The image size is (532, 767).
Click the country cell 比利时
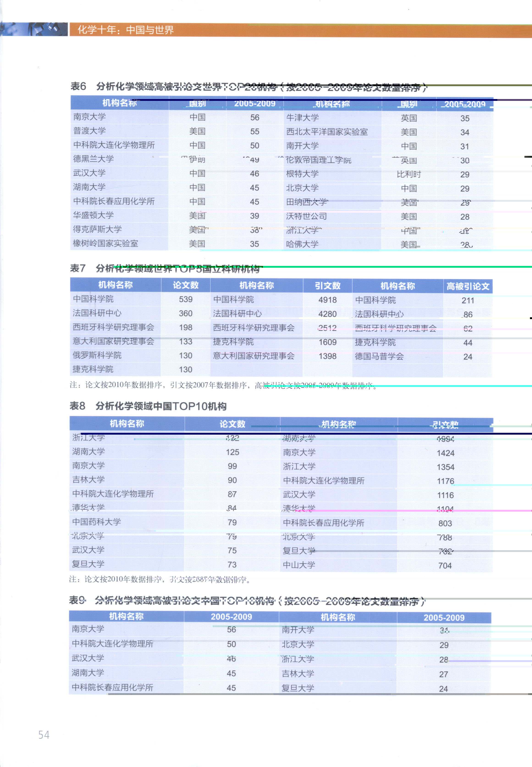(409, 174)
